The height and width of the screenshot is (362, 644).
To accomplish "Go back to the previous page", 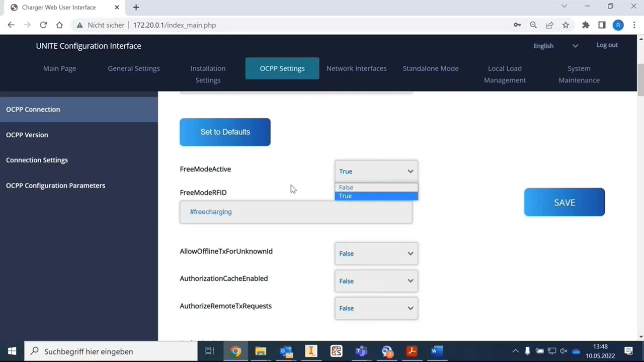I will click(x=11, y=25).
